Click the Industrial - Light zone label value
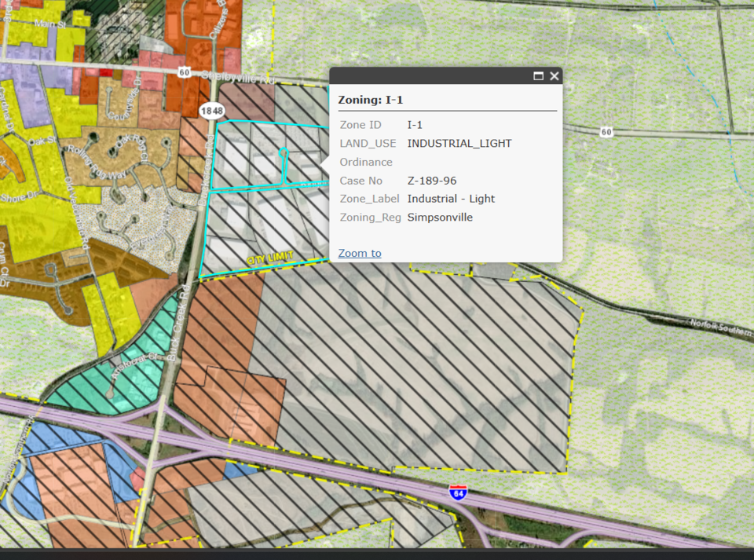Viewport: 754px width, 560px height. click(x=451, y=199)
